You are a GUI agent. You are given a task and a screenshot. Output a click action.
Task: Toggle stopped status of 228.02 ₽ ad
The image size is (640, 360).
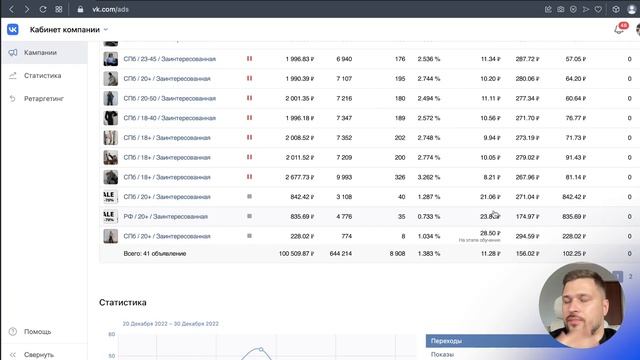tap(249, 236)
